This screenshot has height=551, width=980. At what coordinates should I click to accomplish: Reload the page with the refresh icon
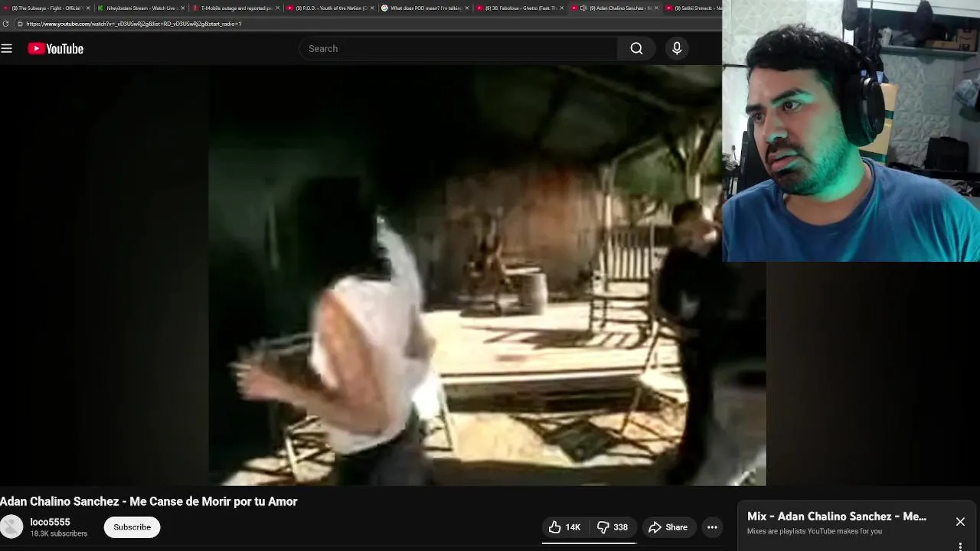point(6,24)
